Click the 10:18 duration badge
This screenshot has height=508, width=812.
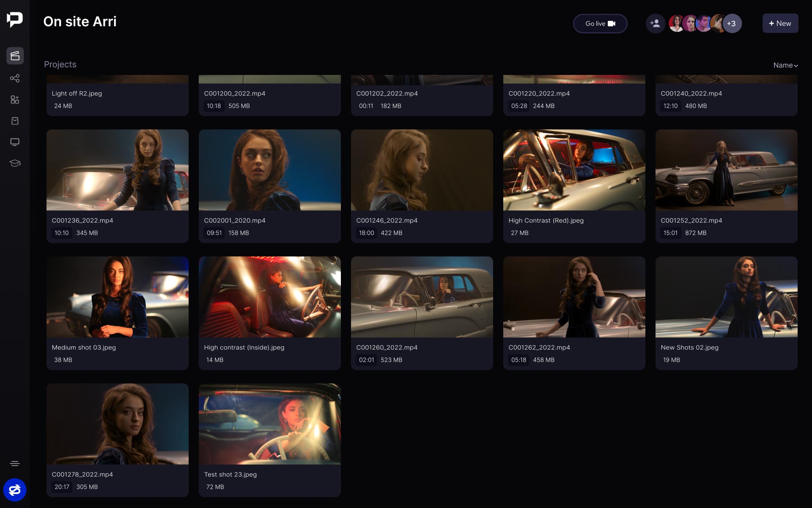click(x=214, y=106)
